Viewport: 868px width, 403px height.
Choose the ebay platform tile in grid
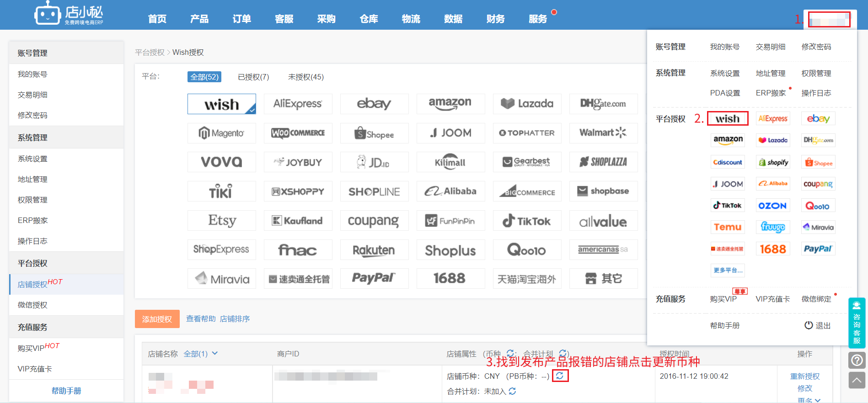[x=375, y=104]
